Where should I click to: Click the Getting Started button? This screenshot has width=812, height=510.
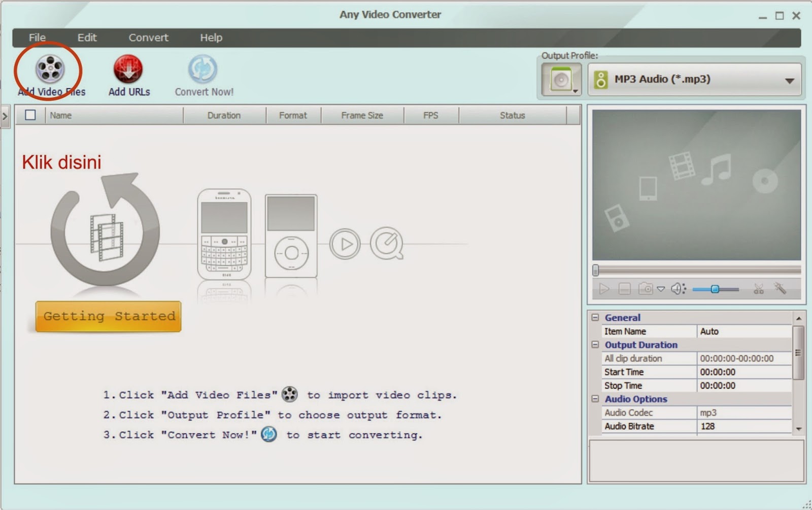pos(108,316)
